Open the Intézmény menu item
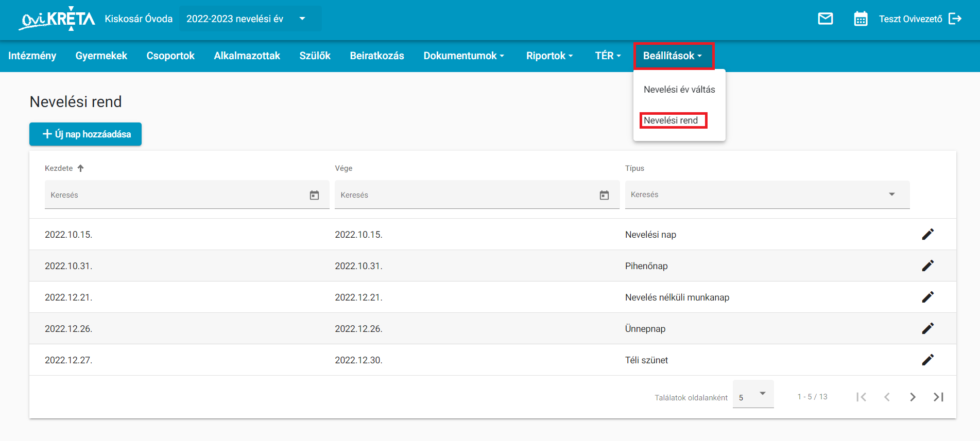 [32, 56]
